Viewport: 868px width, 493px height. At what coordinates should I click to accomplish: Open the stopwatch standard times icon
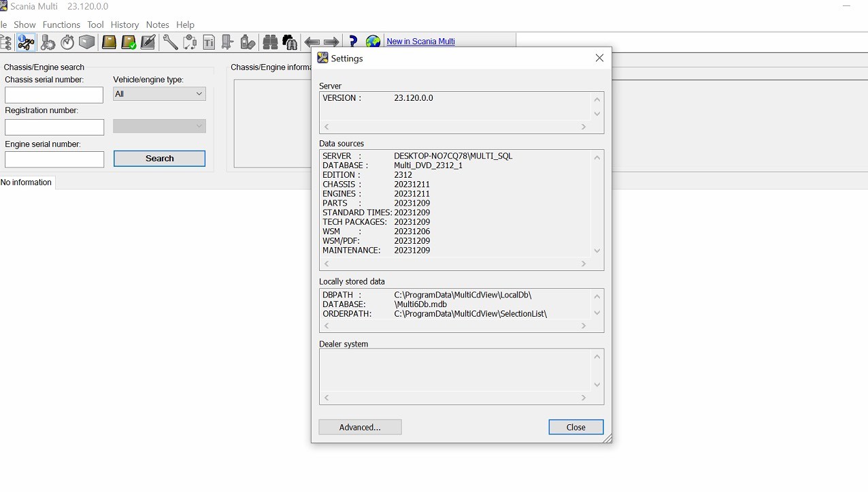pyautogui.click(x=67, y=42)
